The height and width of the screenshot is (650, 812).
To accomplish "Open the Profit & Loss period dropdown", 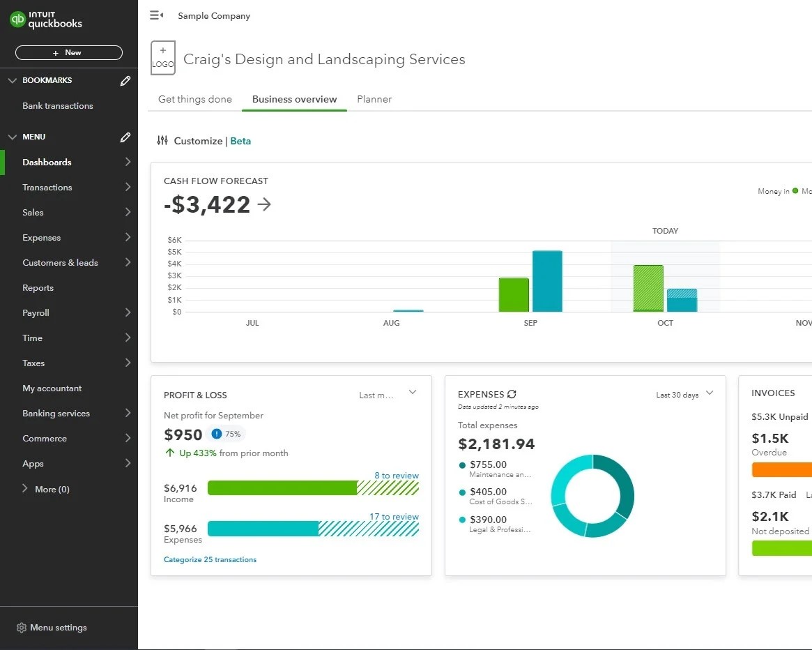I will click(x=412, y=393).
